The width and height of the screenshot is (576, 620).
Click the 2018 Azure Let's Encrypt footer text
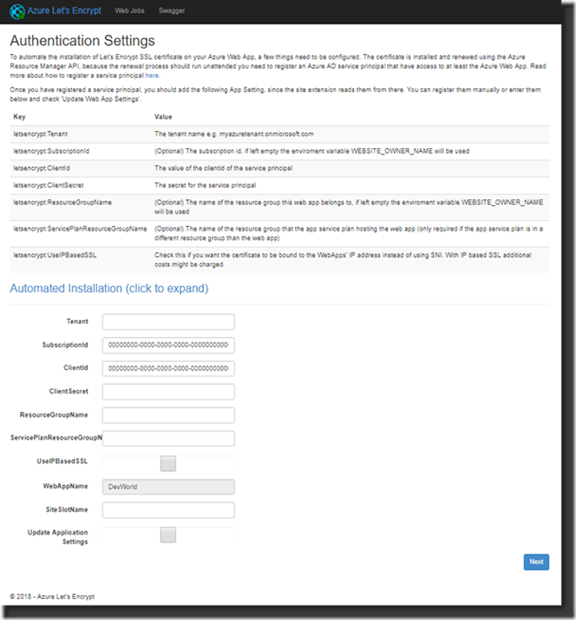(x=52, y=596)
